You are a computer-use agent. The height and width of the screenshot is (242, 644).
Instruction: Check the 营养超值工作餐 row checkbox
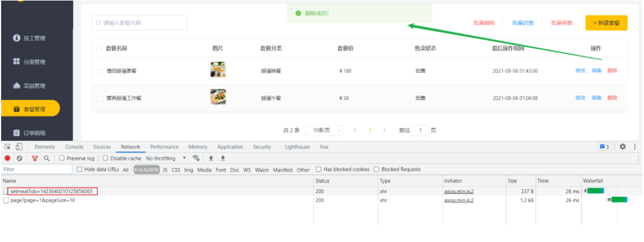pos(100,98)
